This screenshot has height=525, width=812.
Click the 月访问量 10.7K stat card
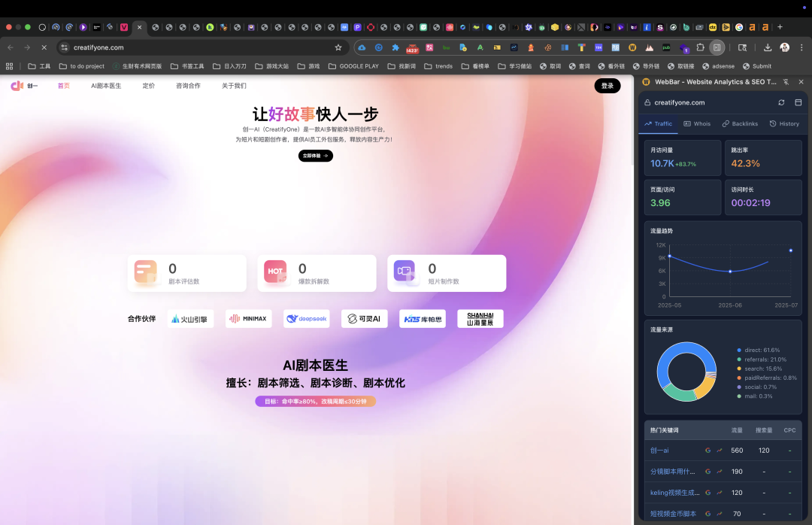pyautogui.click(x=683, y=157)
